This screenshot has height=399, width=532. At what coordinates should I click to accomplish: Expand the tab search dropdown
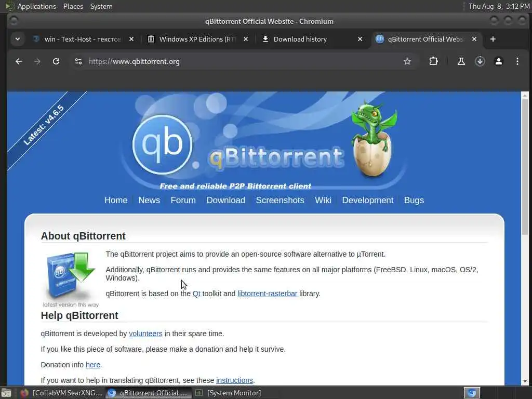[x=18, y=39]
